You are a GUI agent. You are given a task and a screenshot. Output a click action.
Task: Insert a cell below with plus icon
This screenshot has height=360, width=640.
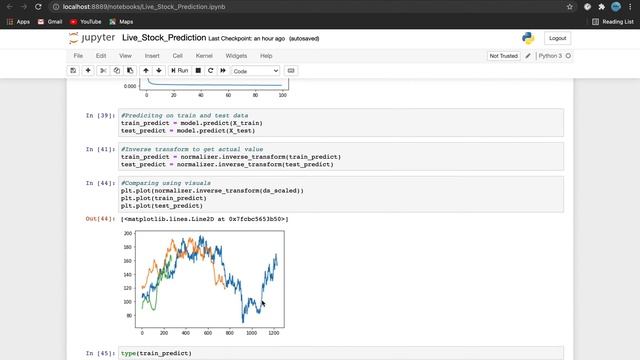(88, 71)
